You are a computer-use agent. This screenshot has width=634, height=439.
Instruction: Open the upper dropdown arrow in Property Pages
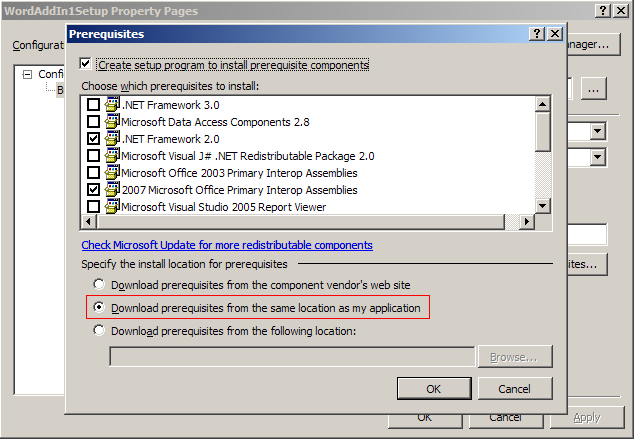point(598,131)
